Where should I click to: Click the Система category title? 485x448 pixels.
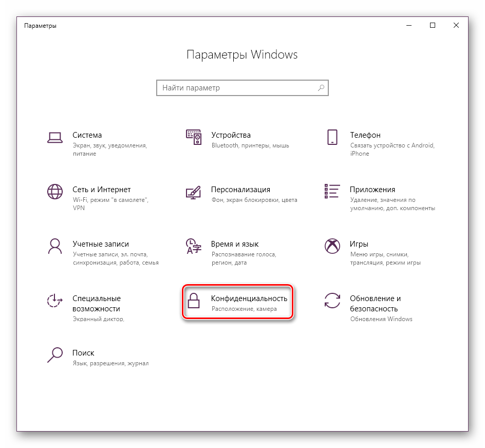coord(87,135)
